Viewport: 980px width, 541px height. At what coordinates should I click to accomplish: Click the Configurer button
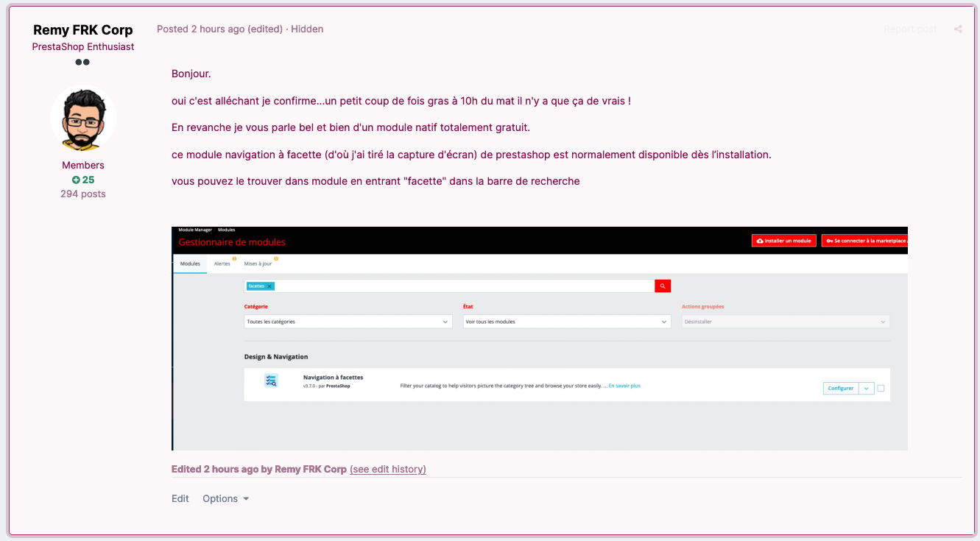(841, 388)
